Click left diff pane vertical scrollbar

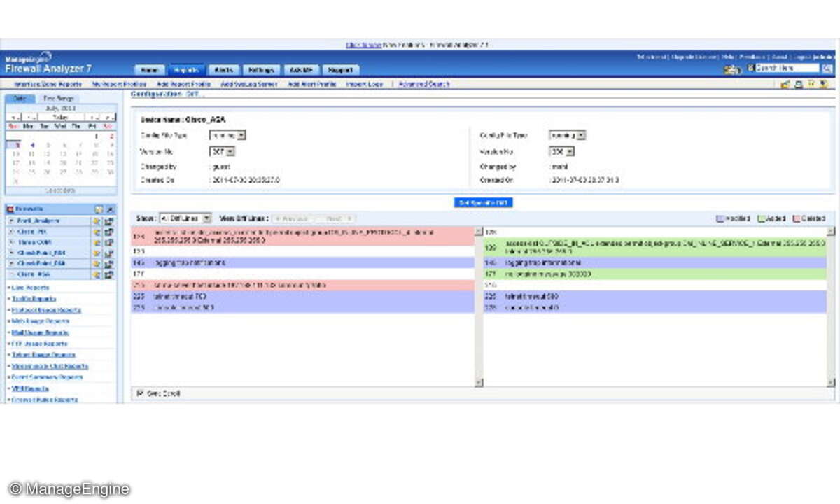click(479, 307)
